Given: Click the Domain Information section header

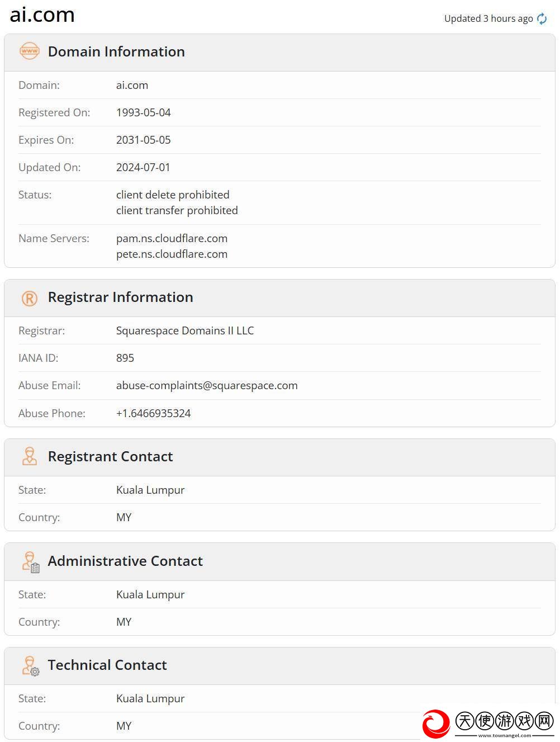Looking at the screenshot, I should tap(279, 53).
